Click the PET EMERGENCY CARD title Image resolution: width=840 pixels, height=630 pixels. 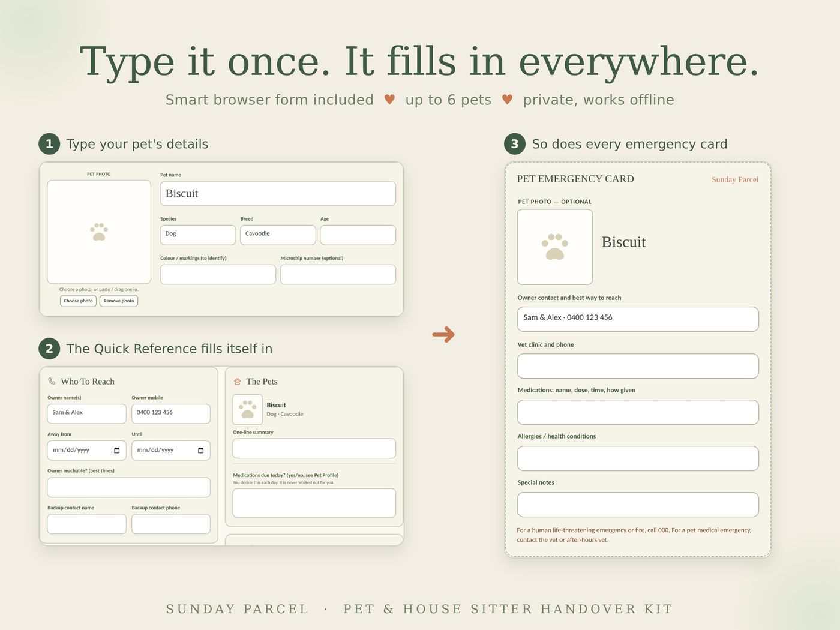coord(575,179)
